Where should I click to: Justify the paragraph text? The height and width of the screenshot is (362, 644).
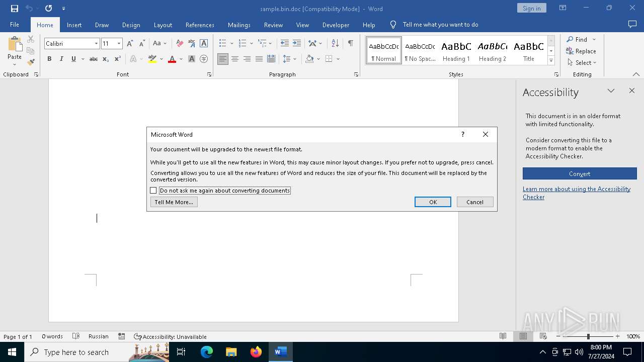(x=259, y=59)
